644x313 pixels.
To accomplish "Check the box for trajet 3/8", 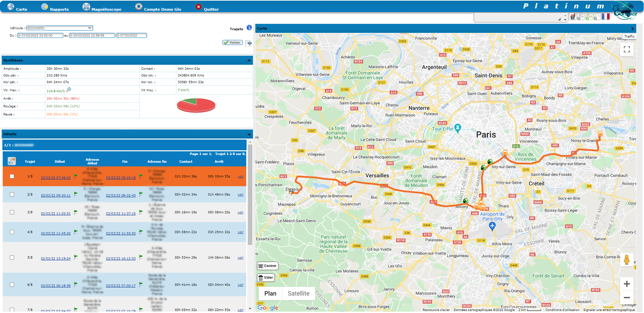I will 12,212.
